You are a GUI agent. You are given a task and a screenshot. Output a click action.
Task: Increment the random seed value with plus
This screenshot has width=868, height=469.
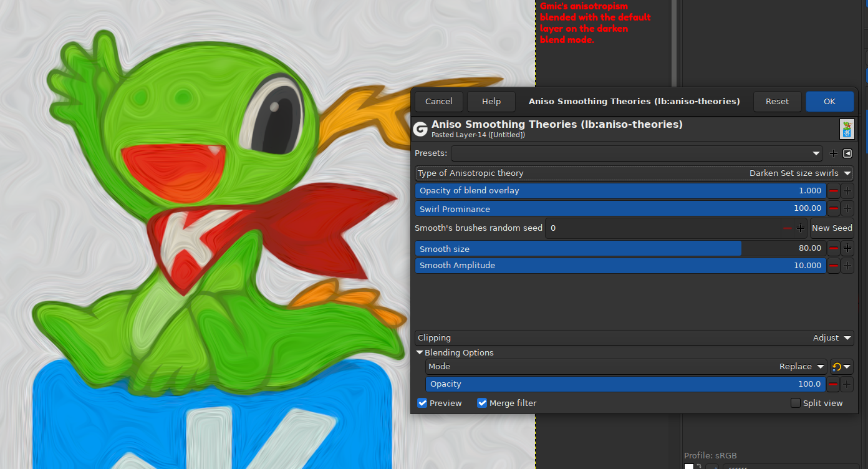pos(801,228)
